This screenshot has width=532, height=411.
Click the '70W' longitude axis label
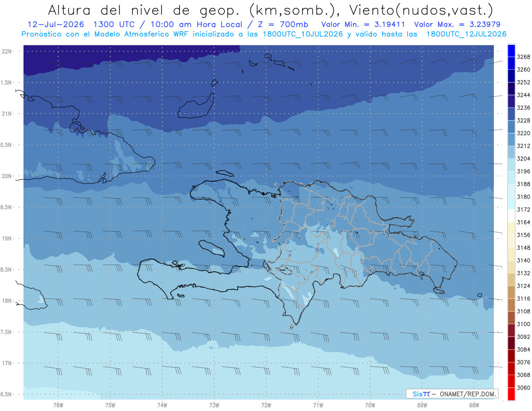370,405
